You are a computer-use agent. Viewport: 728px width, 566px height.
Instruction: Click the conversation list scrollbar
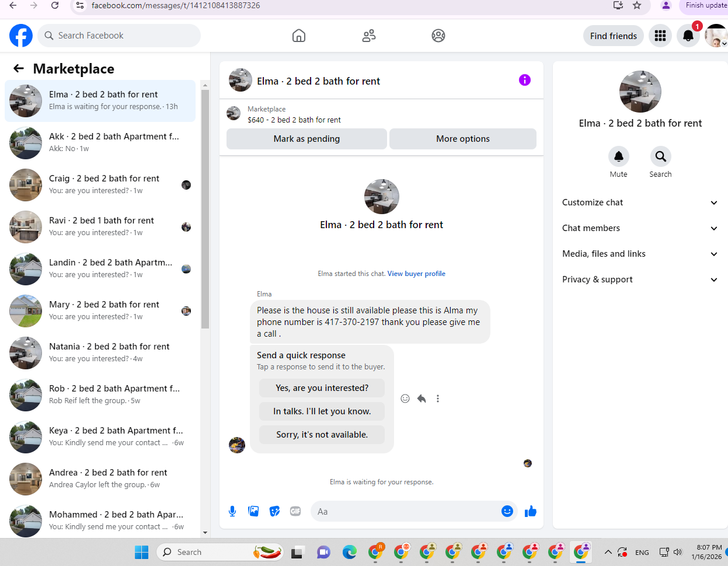coord(205,210)
